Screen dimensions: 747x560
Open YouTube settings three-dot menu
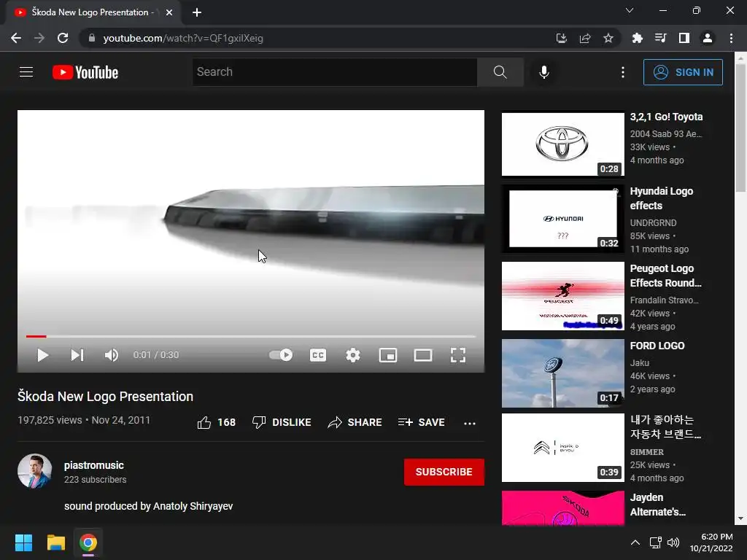pyautogui.click(x=623, y=72)
